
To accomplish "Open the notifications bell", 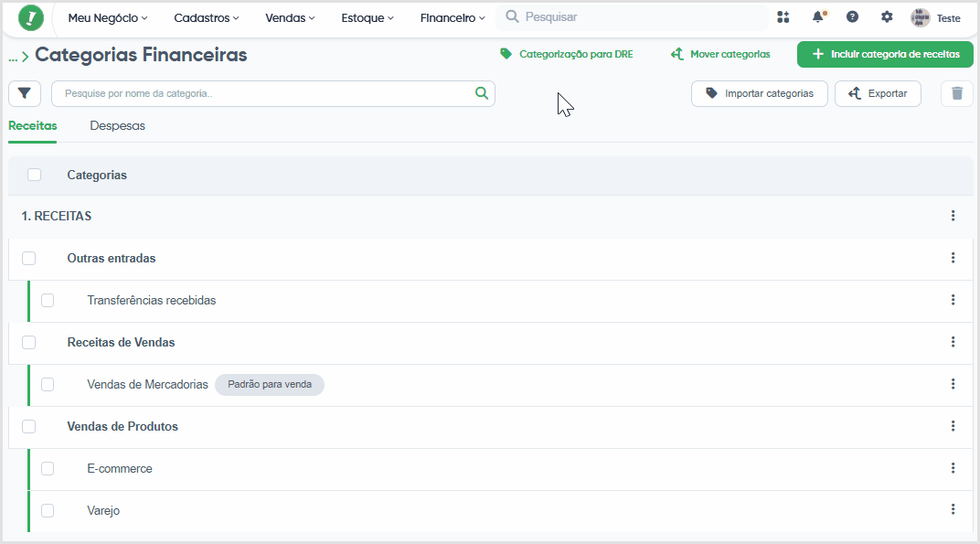I will point(818,16).
